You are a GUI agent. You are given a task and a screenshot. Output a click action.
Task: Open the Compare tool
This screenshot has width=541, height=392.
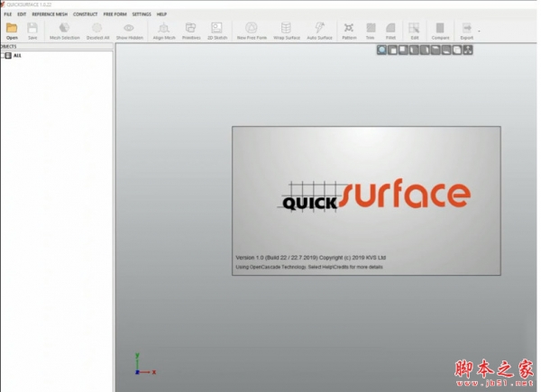point(440,31)
